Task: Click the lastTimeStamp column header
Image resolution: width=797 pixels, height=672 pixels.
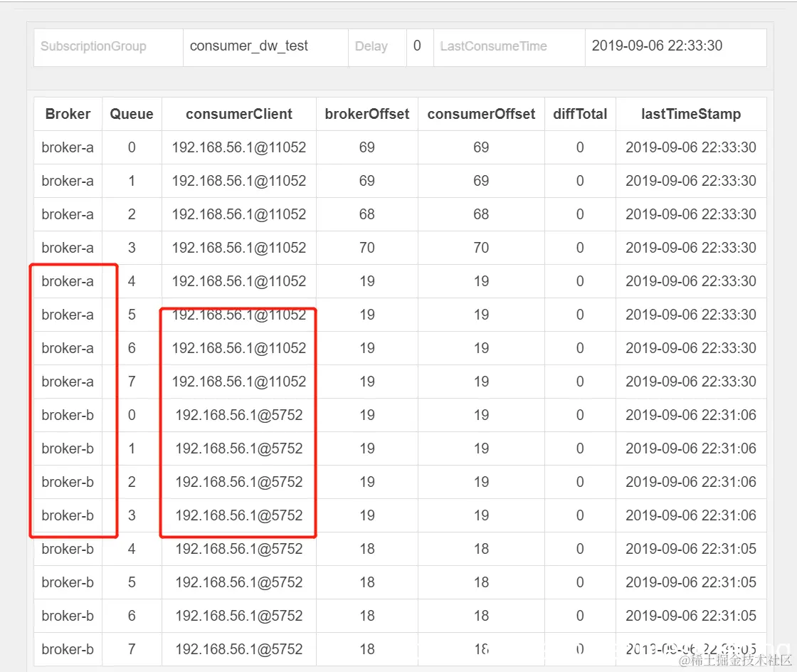Action: click(691, 114)
